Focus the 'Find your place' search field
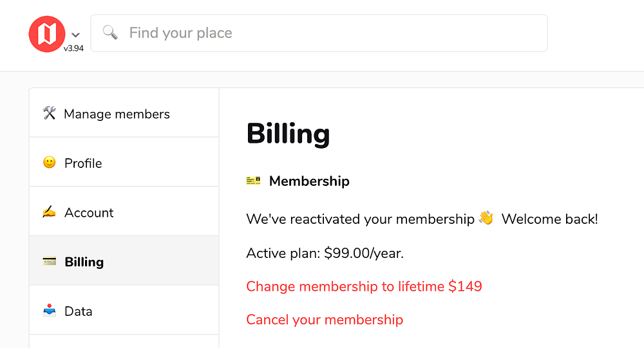The height and width of the screenshot is (348, 644). pyautogui.click(x=322, y=33)
